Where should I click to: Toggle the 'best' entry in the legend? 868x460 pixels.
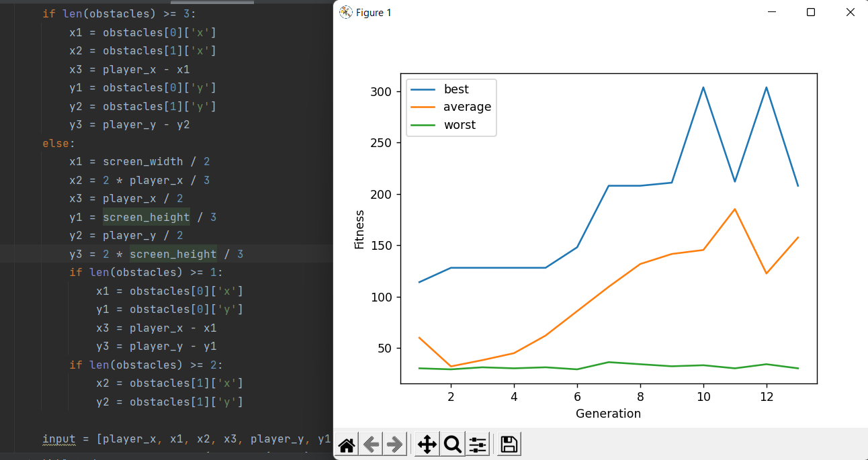coord(456,89)
